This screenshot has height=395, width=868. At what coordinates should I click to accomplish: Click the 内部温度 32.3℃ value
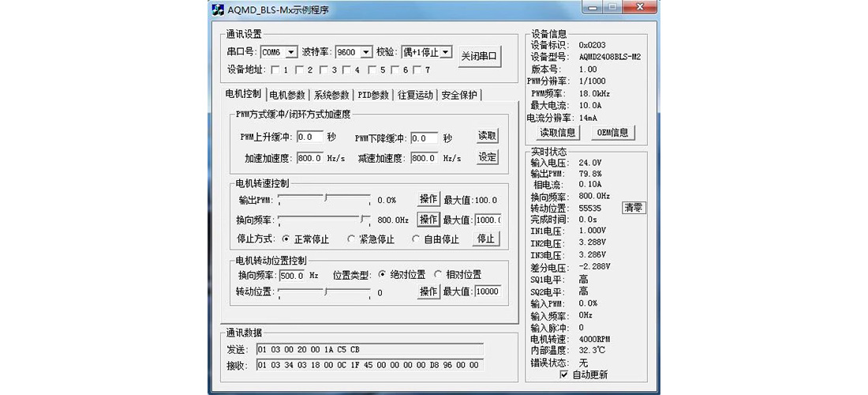pos(591,350)
